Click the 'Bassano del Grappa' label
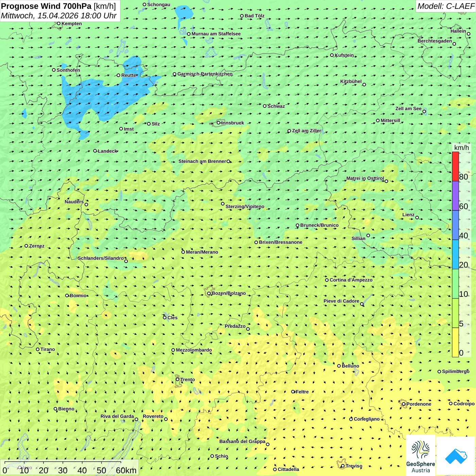The width and height of the screenshot is (476, 476). (x=242, y=441)
